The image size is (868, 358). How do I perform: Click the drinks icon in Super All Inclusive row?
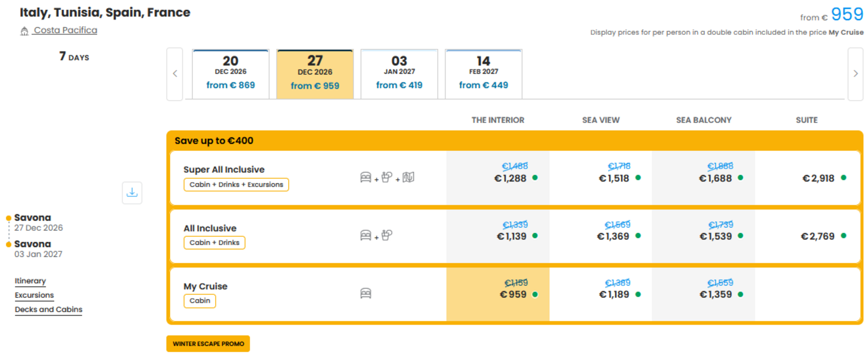point(387,177)
